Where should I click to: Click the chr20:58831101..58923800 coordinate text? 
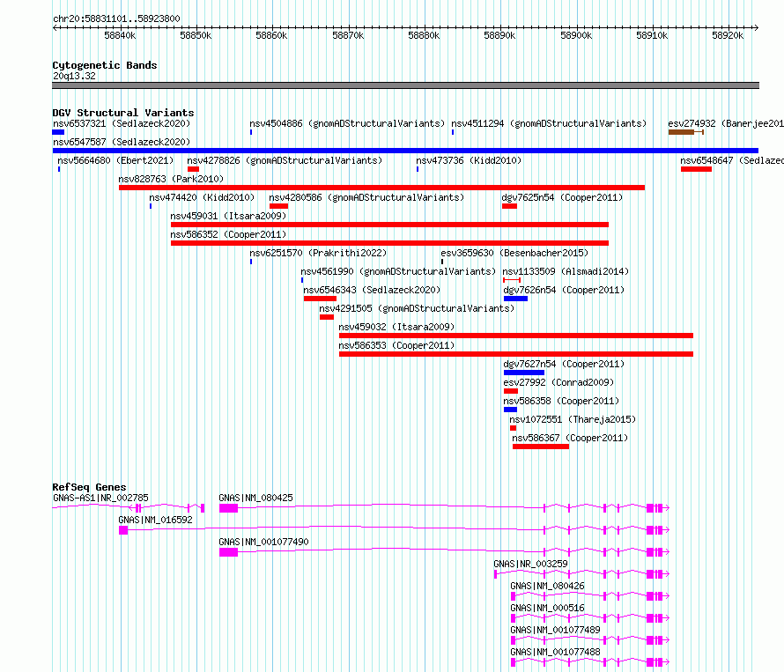point(116,19)
